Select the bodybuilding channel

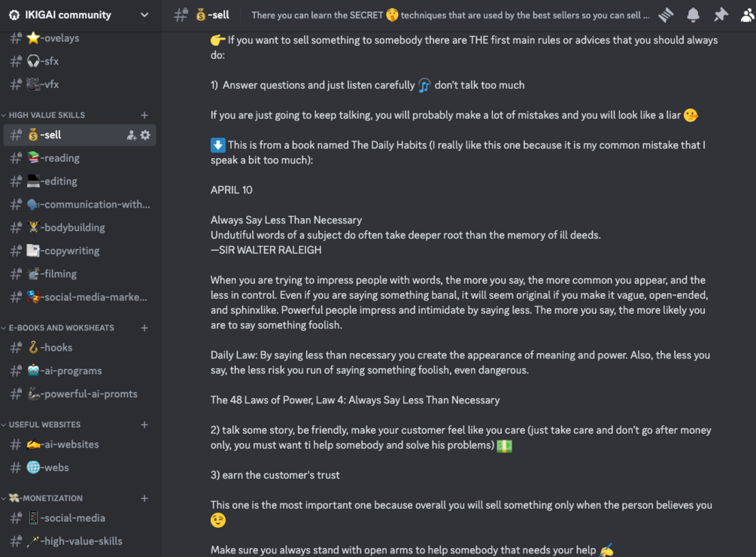(x=73, y=227)
